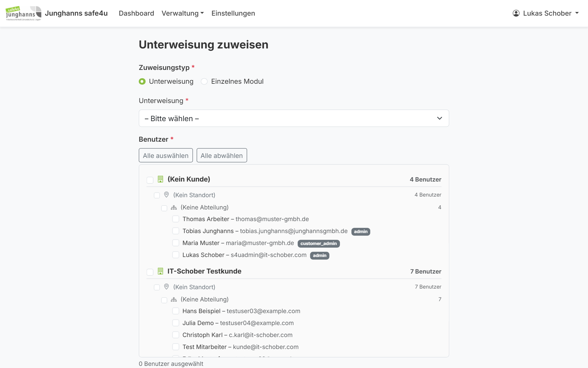This screenshot has height=368, width=588.
Task: Click the c.karl@it-schober.com label text
Action: 261,335
